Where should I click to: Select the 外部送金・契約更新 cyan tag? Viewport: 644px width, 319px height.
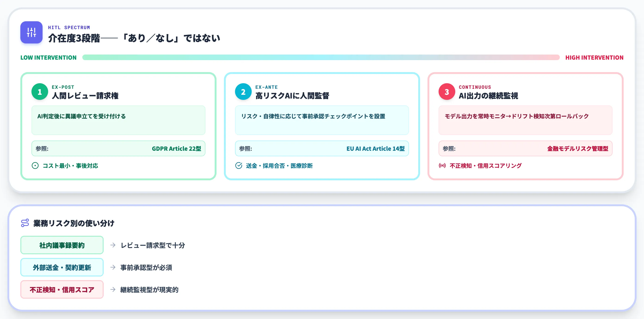tap(62, 267)
